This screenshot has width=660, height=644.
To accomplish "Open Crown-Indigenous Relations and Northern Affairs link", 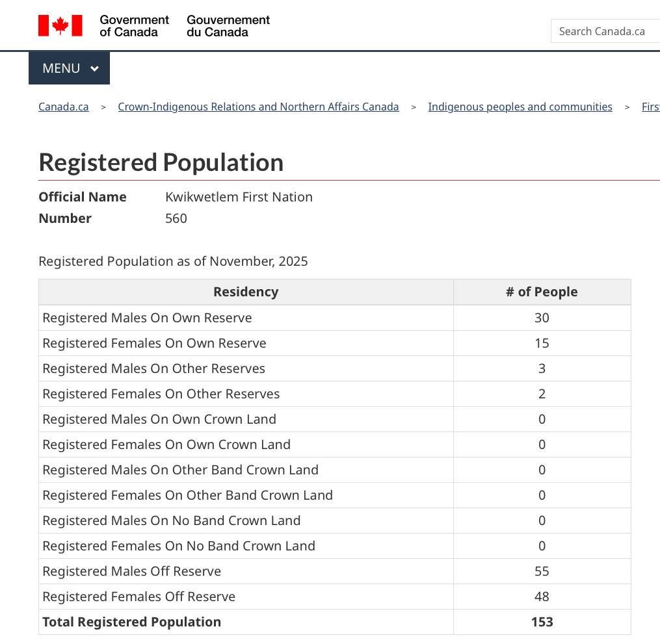I will (258, 107).
